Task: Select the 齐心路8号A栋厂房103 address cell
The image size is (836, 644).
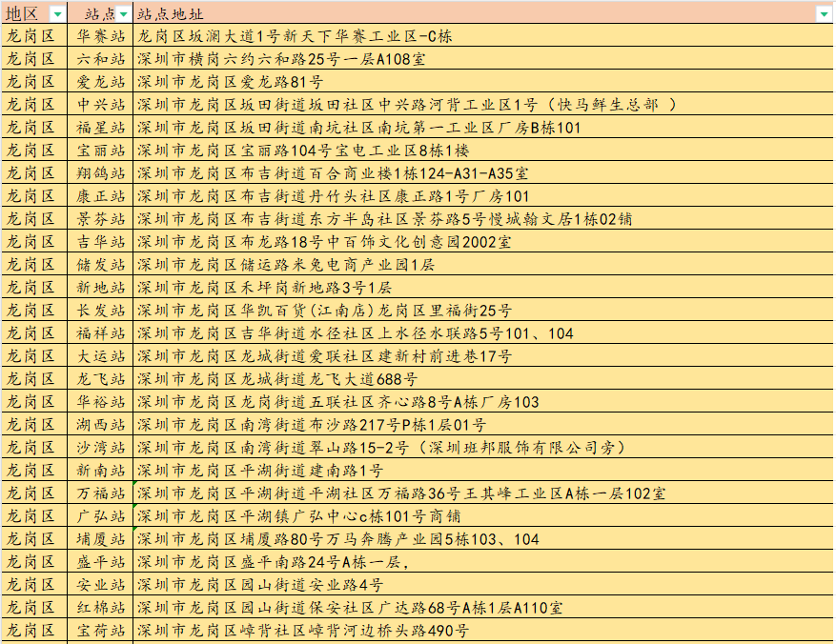Action: point(483,402)
